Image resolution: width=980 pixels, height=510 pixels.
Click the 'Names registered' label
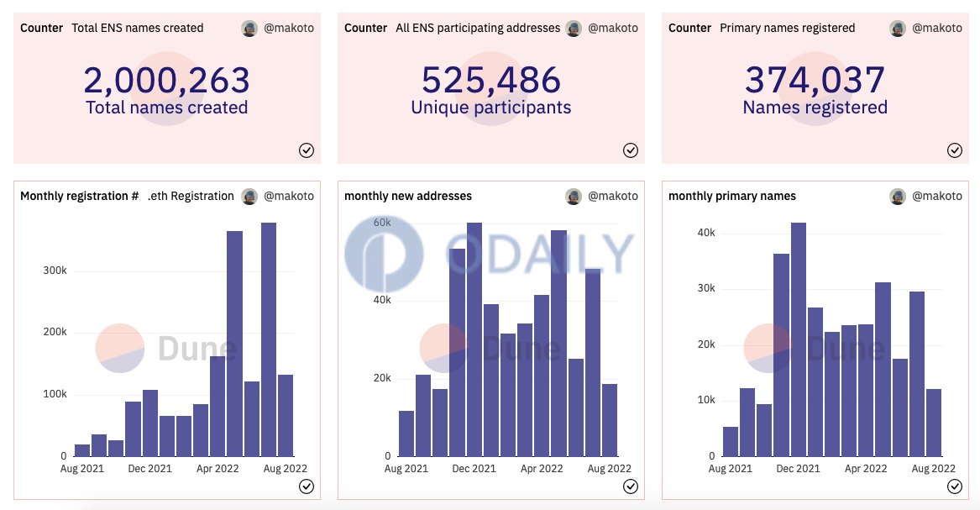tap(815, 108)
